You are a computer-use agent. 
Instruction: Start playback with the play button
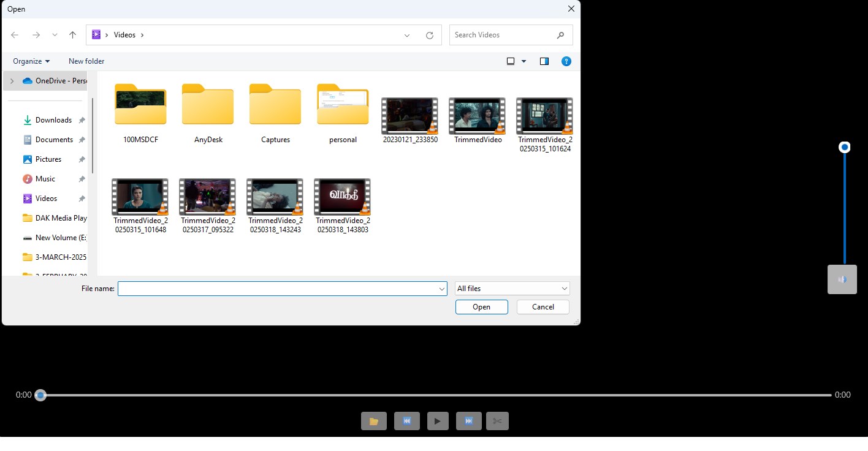coord(438,421)
